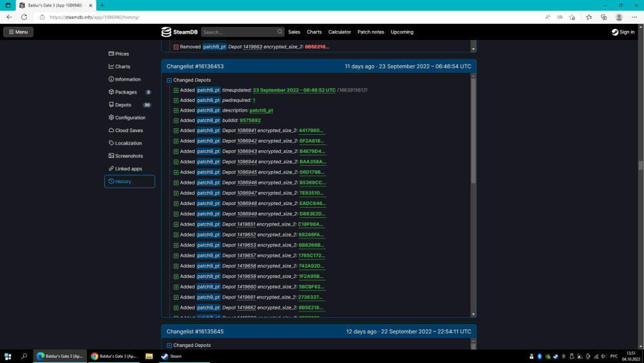Viewport: 644px width, 363px height.
Task: Click the changelist panel scroll down arrow
Action: pos(473,314)
